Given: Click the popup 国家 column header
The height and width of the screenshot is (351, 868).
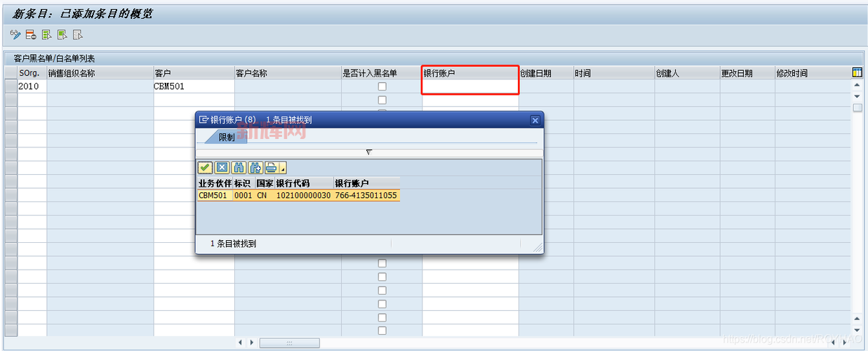Looking at the screenshot, I should coord(265,183).
